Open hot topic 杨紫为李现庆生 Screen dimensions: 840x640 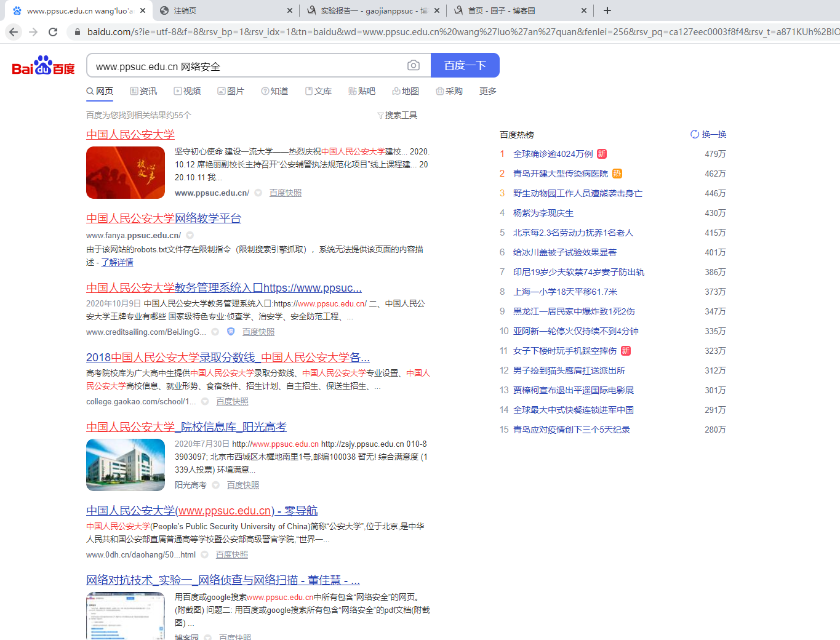tap(543, 213)
